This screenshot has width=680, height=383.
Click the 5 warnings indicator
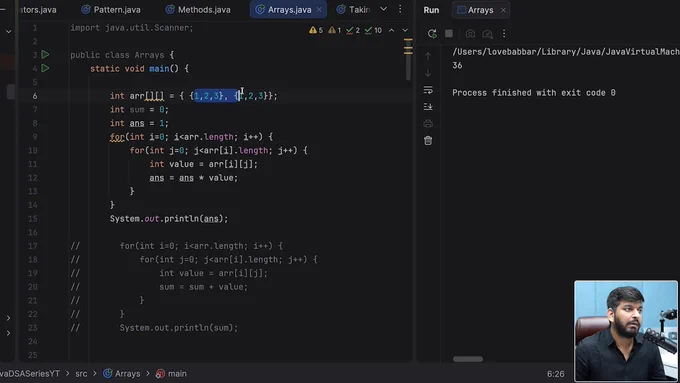click(316, 30)
